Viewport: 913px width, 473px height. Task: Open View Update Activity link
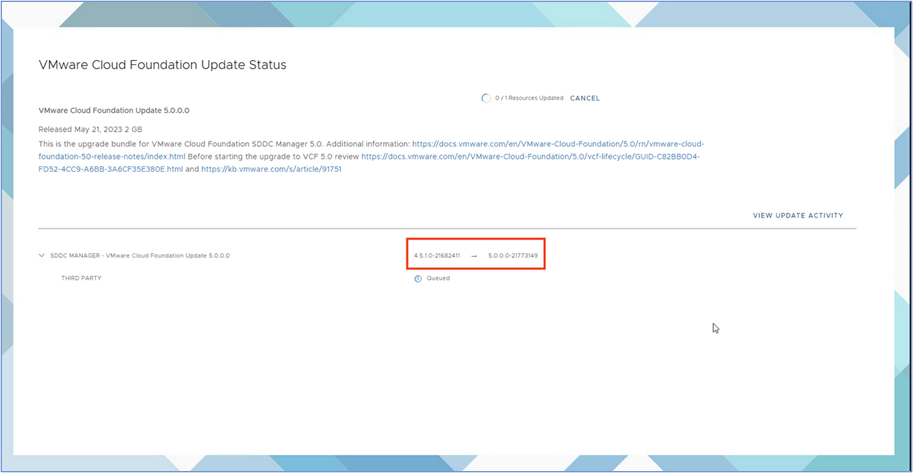click(798, 216)
